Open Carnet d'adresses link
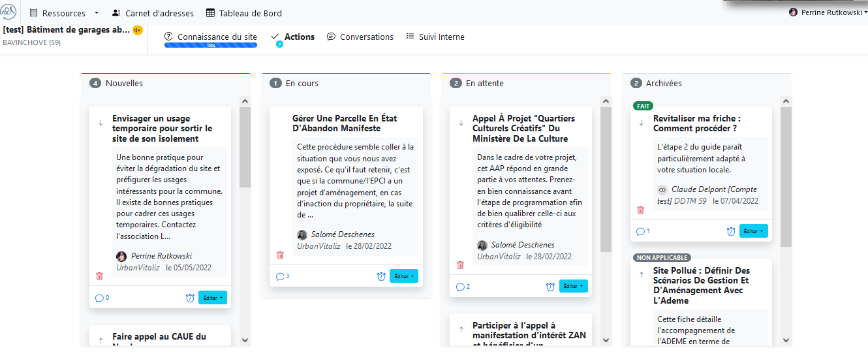The image size is (868, 352). pyautogui.click(x=153, y=13)
